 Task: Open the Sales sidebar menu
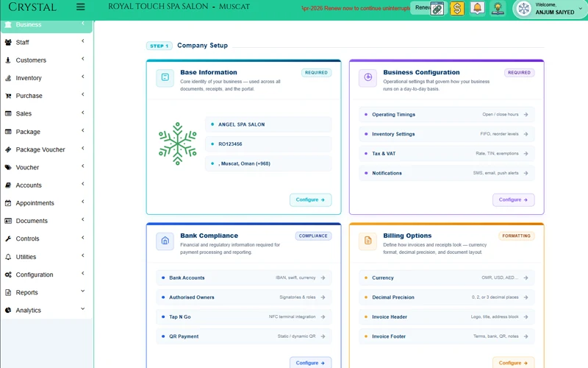coord(46,113)
